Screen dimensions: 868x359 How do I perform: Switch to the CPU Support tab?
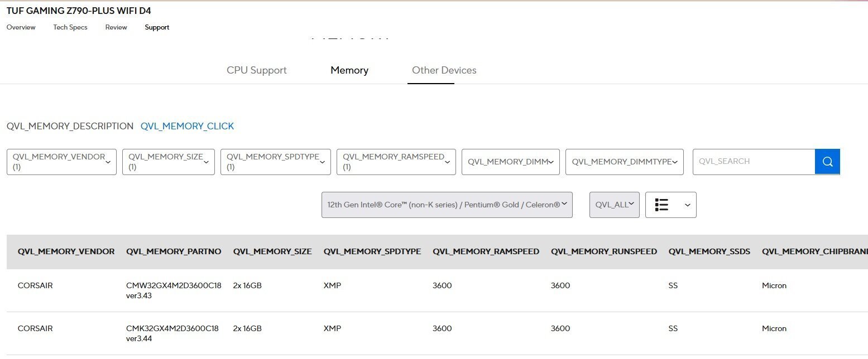pos(257,70)
